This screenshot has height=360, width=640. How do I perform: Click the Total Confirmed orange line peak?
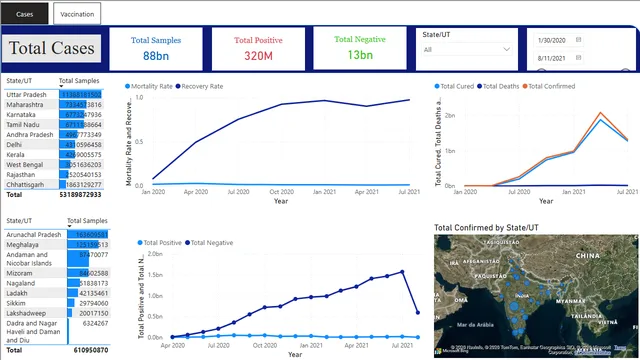click(x=600, y=113)
